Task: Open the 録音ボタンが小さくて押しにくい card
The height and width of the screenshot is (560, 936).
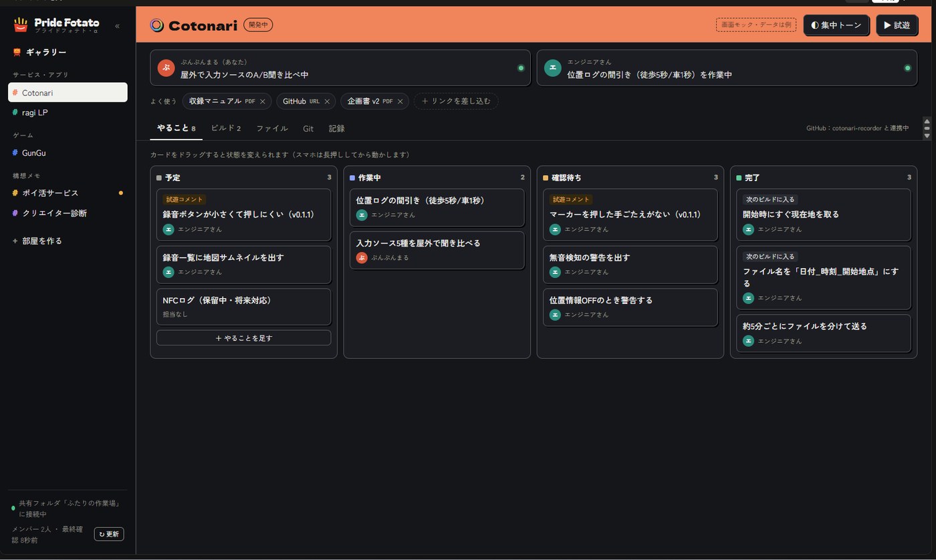Action: point(243,215)
